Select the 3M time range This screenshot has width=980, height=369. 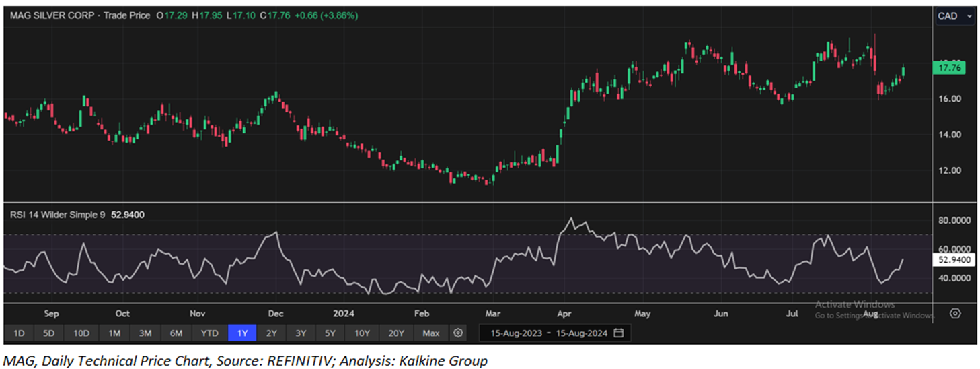pyautogui.click(x=145, y=333)
